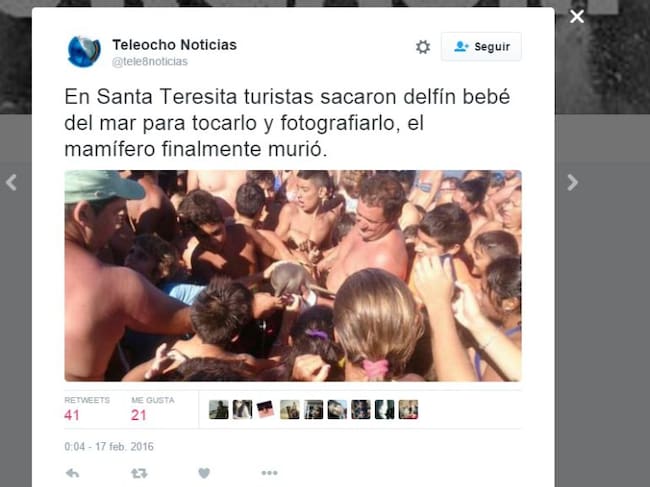Open the @tele8noticias handle link
Screen dimensions: 650x487
click(x=150, y=62)
